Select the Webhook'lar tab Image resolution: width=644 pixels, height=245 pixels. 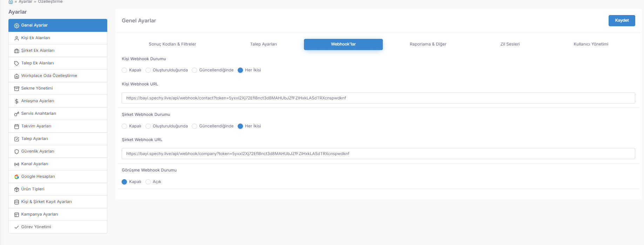343,44
